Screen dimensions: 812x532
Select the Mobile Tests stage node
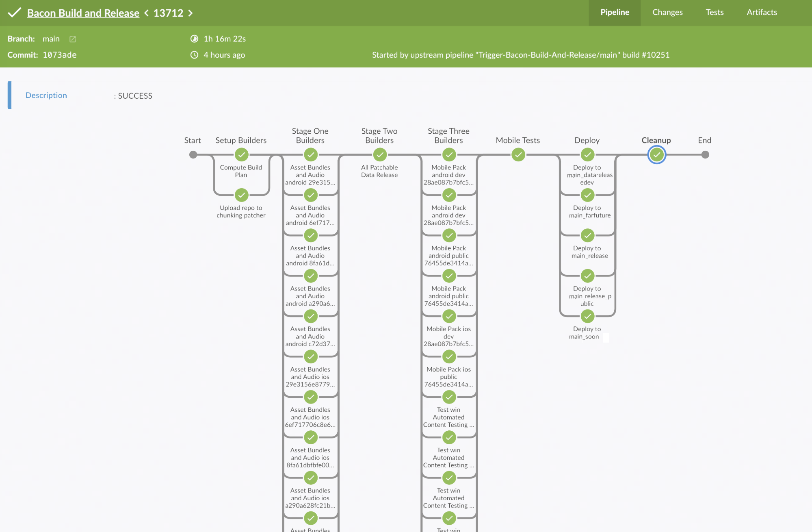click(518, 155)
